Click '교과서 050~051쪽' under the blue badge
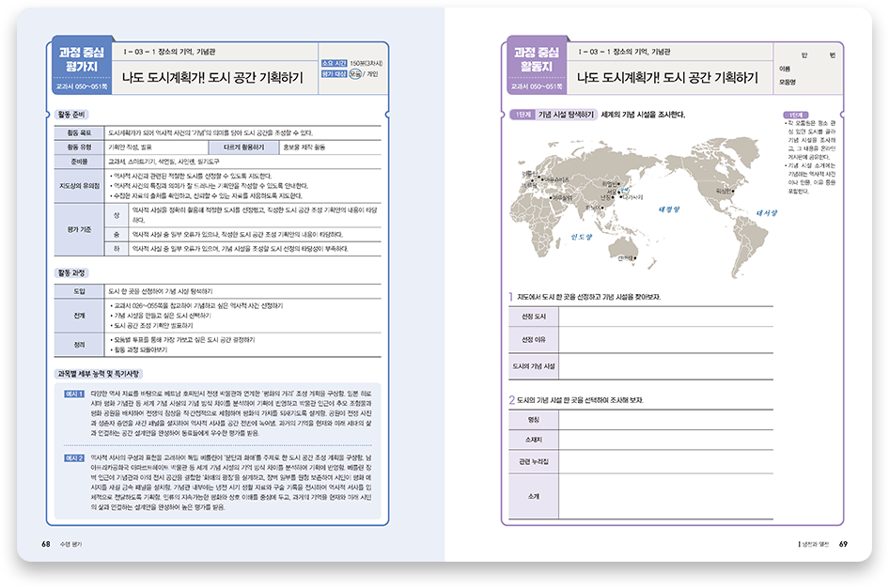889x588 pixels. click(x=82, y=86)
